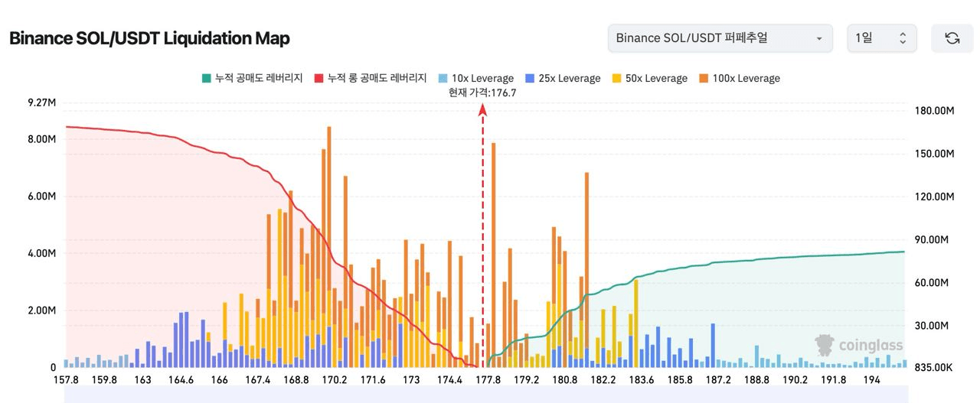
Task: Click the Binance SOL/USDT Liquidation Map title
Action: click(149, 38)
